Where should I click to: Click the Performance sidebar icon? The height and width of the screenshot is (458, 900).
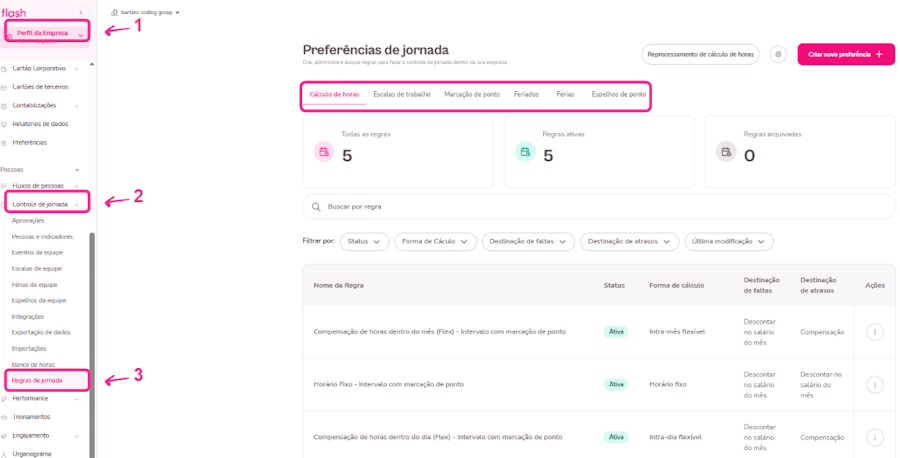click(4, 398)
